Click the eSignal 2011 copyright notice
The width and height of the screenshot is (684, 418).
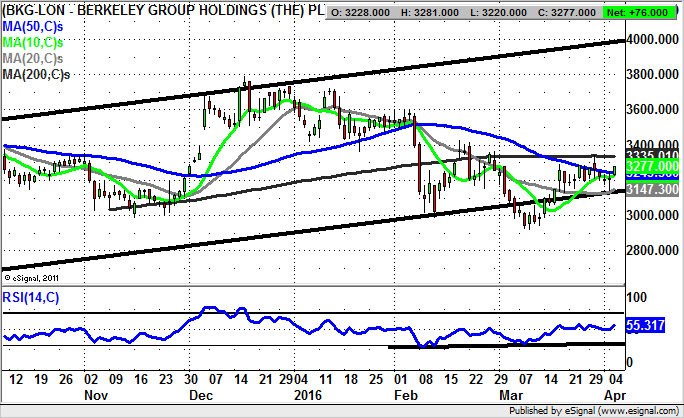pyautogui.click(x=32, y=277)
